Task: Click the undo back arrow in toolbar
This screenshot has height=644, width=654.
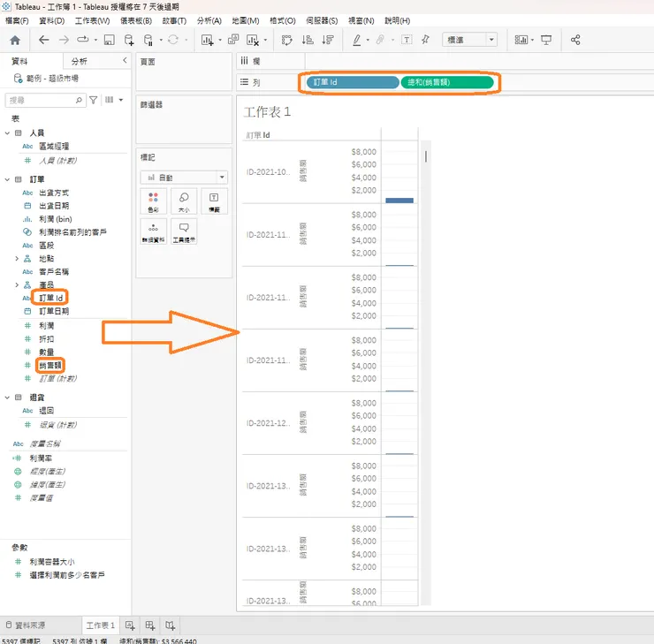Action: click(44, 40)
